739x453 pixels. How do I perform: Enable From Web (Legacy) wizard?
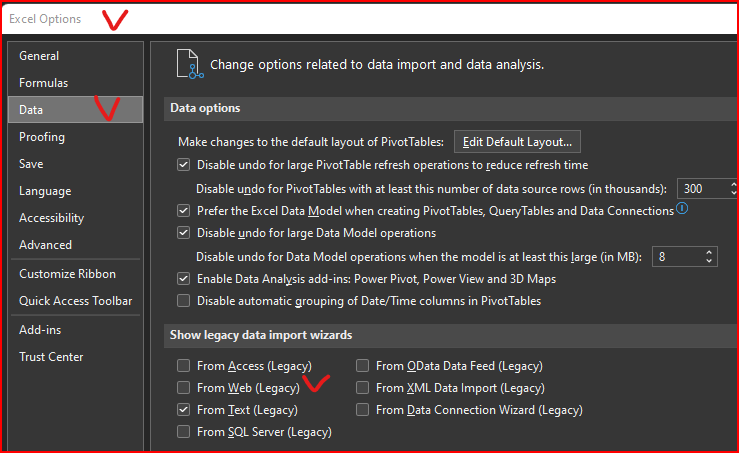[x=183, y=387]
